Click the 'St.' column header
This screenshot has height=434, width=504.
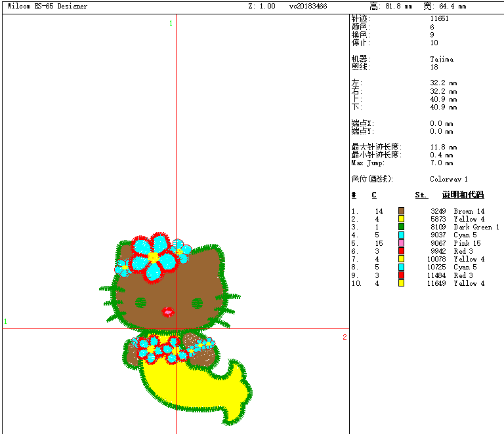[421, 195]
